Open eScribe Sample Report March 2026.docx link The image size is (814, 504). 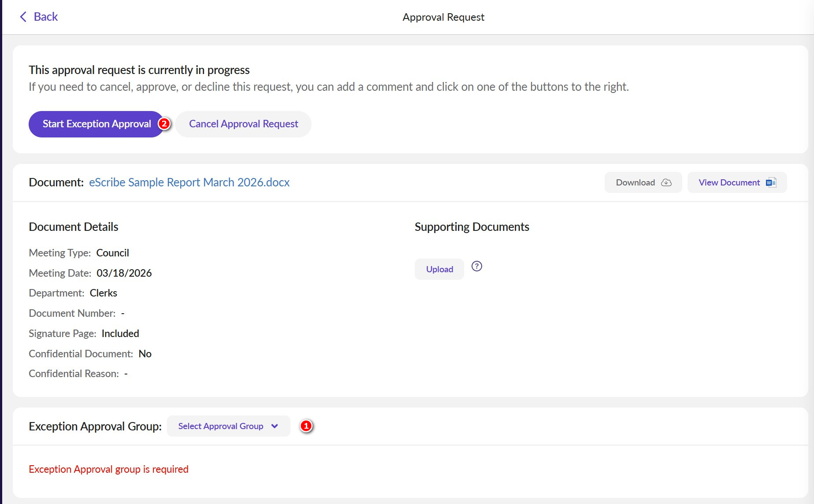click(189, 182)
